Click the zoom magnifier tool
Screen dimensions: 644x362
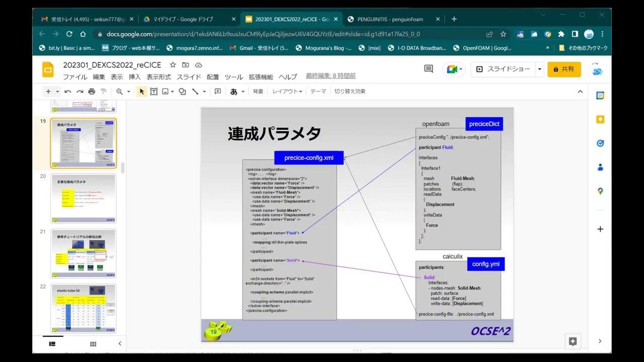pyautogui.click(x=120, y=92)
